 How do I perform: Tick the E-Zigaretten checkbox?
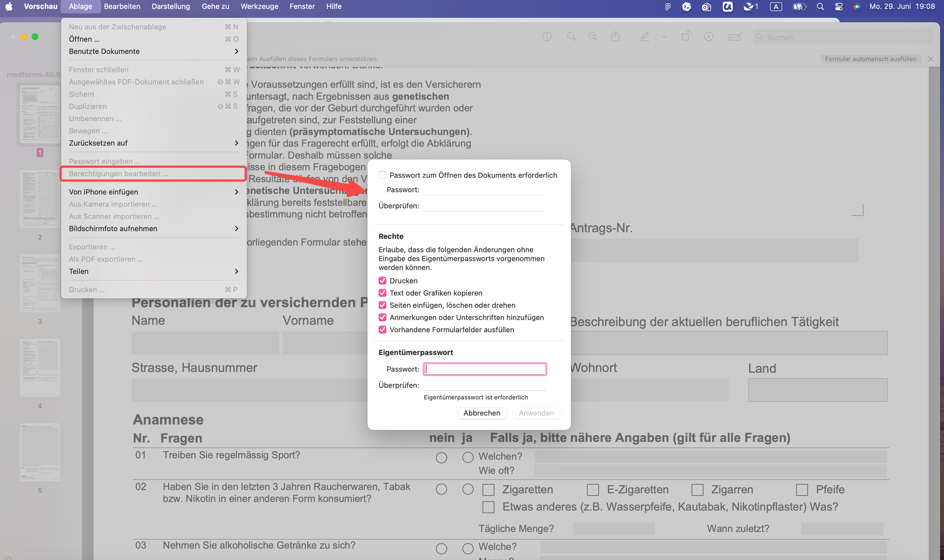click(592, 490)
